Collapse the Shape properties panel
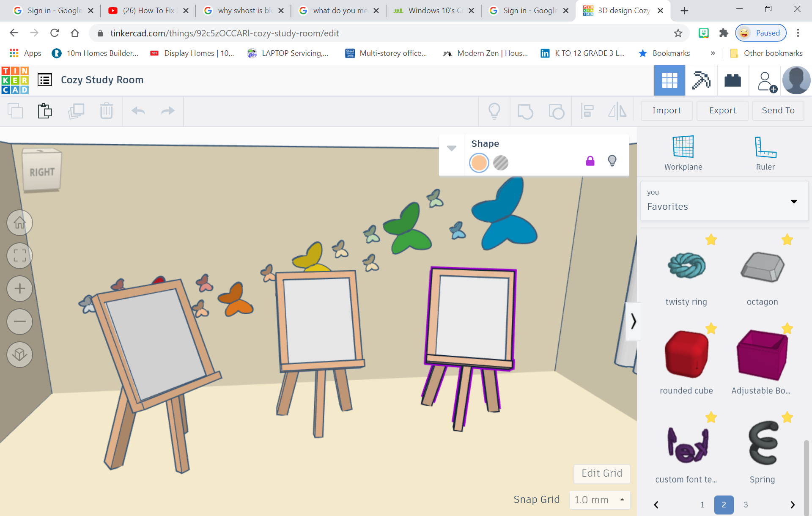This screenshot has width=812, height=516. tap(452, 148)
